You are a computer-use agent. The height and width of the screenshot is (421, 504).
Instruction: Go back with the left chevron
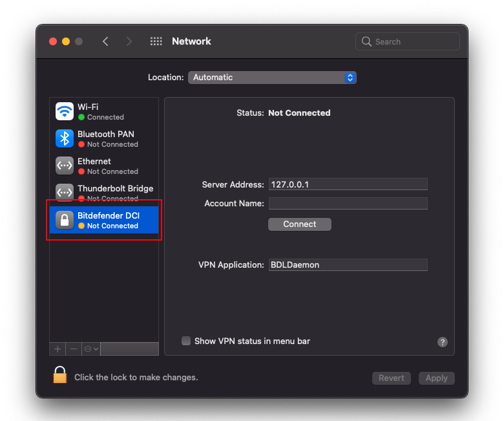pyautogui.click(x=105, y=41)
